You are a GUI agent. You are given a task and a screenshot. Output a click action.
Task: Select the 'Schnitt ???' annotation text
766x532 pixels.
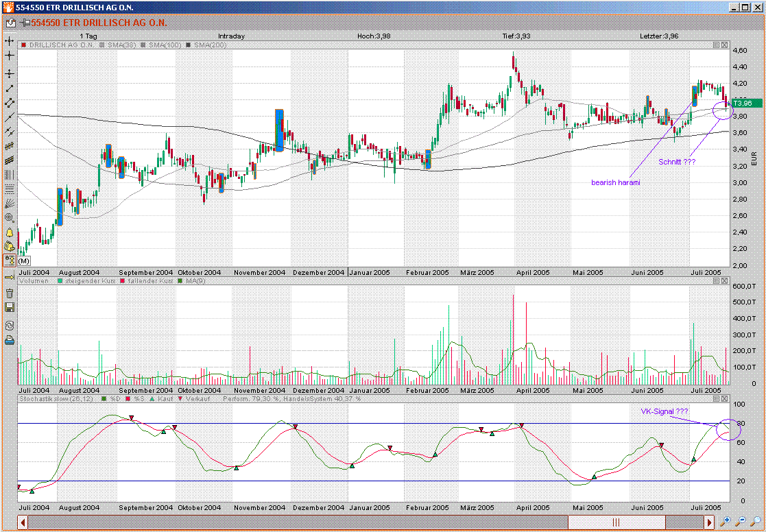point(677,162)
